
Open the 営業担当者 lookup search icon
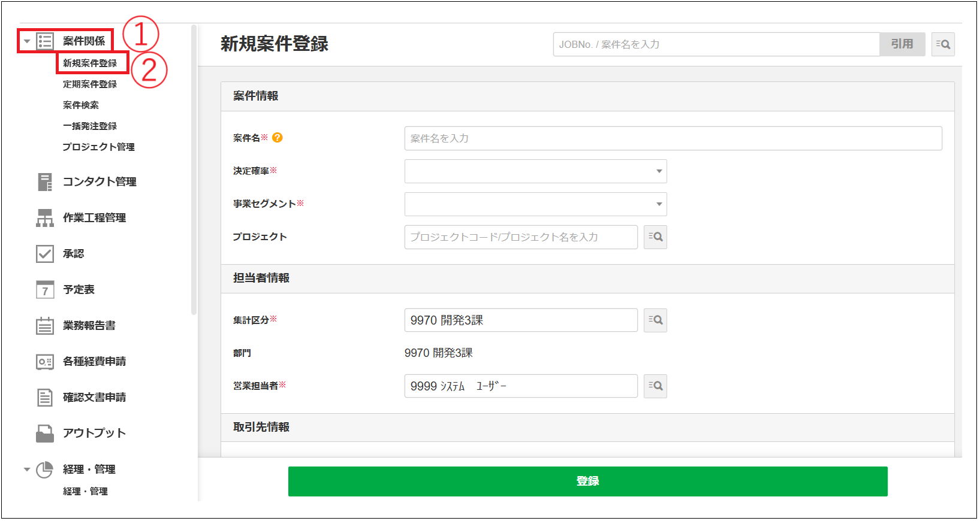click(655, 386)
